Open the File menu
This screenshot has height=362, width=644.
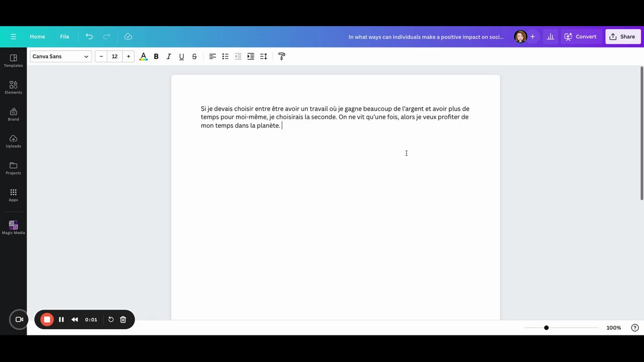click(64, 37)
